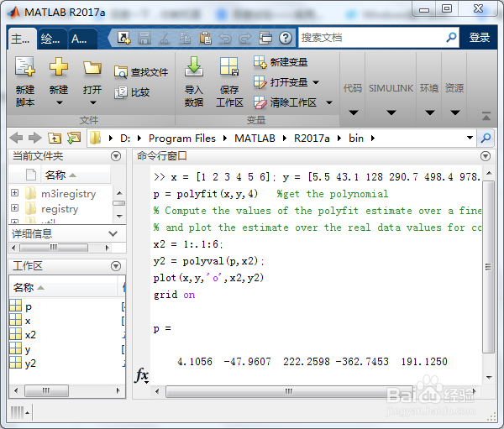The height and width of the screenshot is (429, 504).
Task: Click the yellow plus New (新建) icon
Action: click(59, 66)
